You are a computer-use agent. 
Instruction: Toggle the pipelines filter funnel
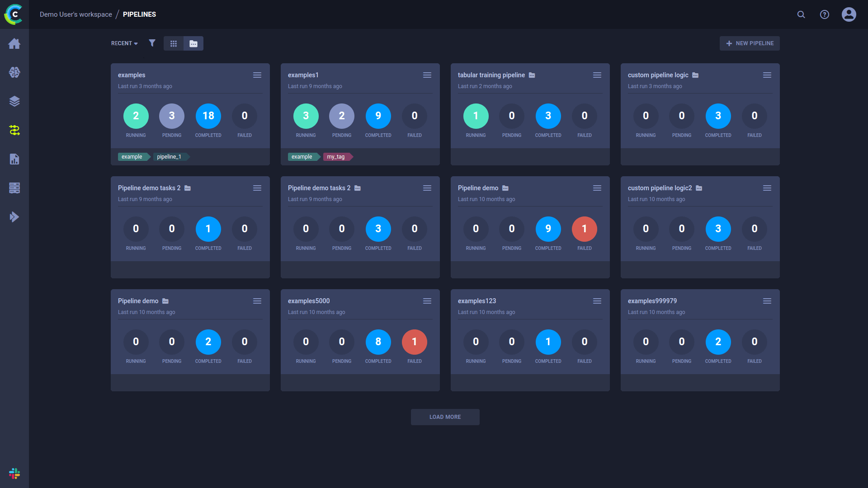tap(152, 43)
